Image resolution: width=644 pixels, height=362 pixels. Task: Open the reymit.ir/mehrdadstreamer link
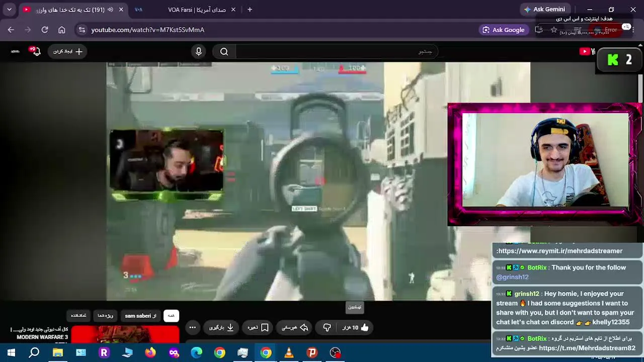(x=559, y=251)
